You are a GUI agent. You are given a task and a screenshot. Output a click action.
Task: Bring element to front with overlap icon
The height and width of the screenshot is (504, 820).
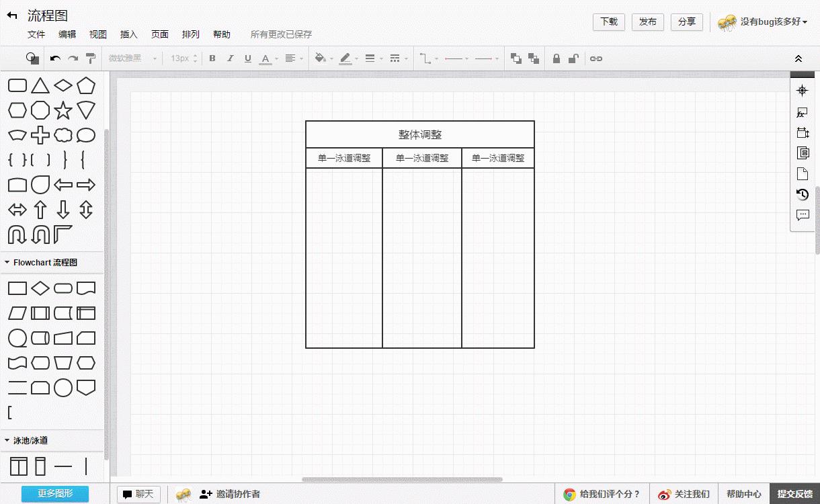click(x=517, y=58)
